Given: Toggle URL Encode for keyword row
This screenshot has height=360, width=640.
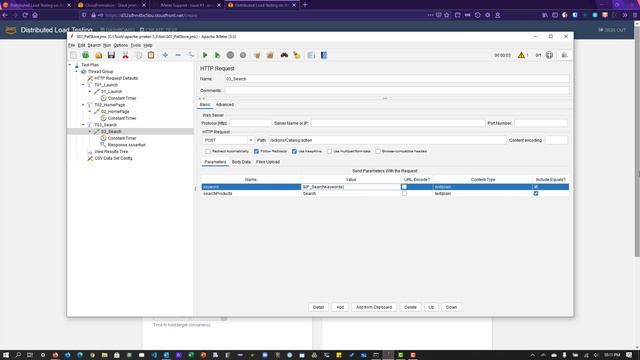Looking at the screenshot, I should (404, 187).
